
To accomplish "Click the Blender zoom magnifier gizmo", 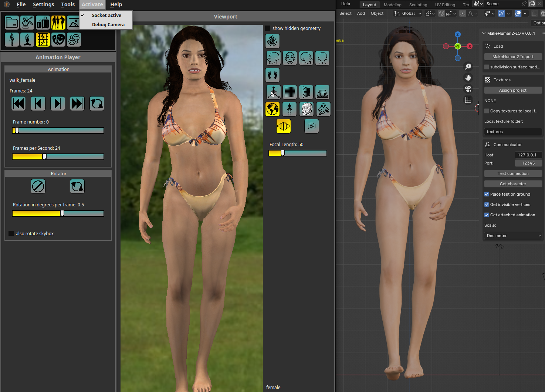I will [x=468, y=67].
